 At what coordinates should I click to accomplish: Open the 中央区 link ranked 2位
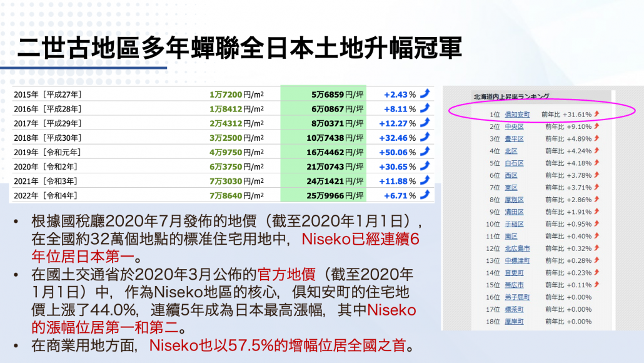click(514, 126)
